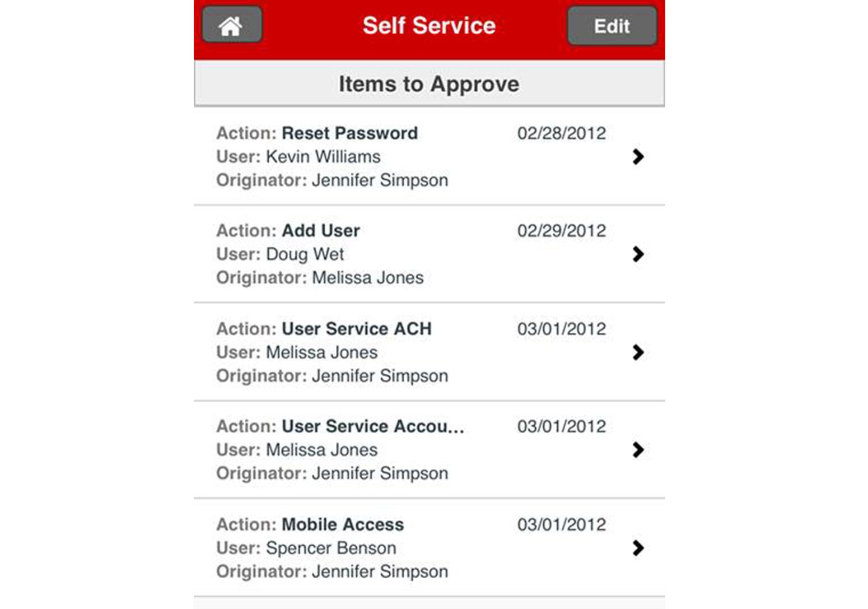Expand the Add User row arrow
868x609 pixels.
[x=638, y=254]
